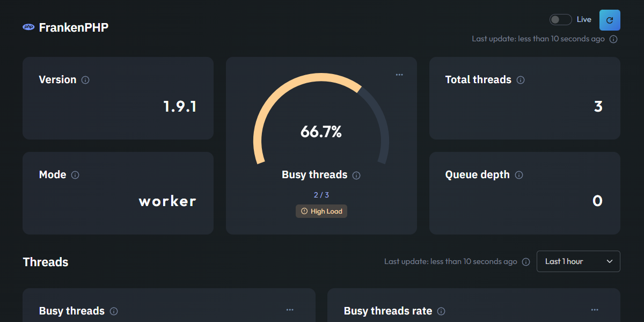Enable the Live toggle switch
The width and height of the screenshot is (644, 322).
click(x=560, y=20)
